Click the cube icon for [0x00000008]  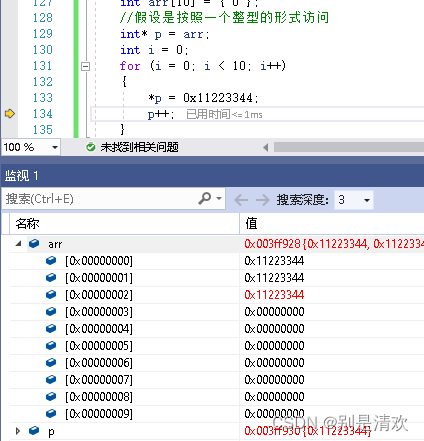click(x=51, y=396)
